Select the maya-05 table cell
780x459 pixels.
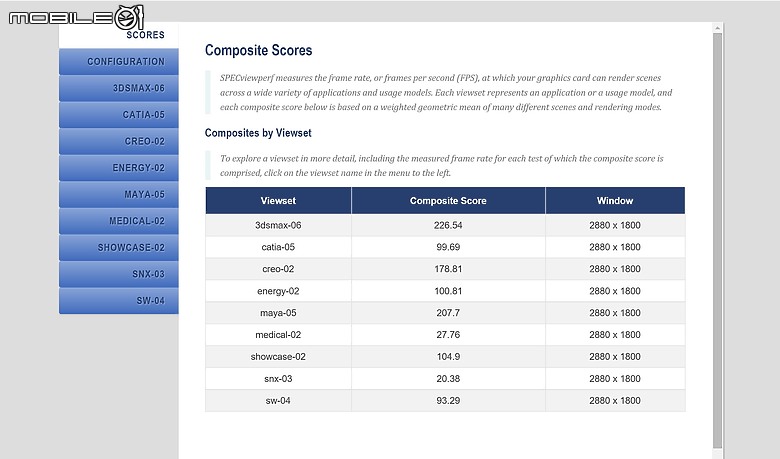click(278, 313)
